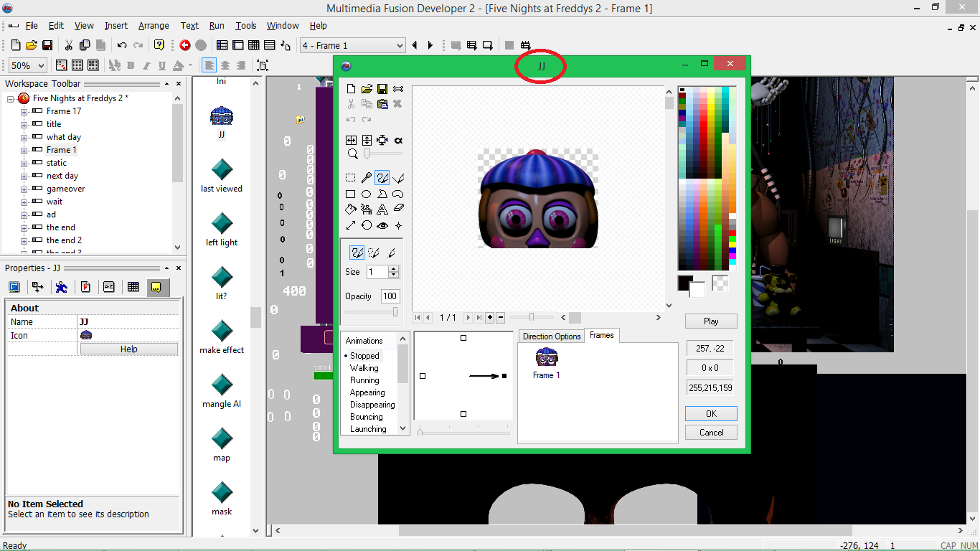
Task: Open the Tools menu
Action: point(246,26)
